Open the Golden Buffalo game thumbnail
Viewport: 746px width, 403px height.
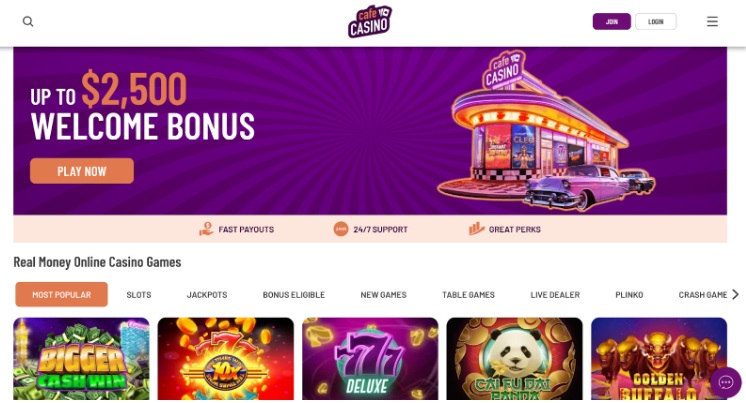659,359
